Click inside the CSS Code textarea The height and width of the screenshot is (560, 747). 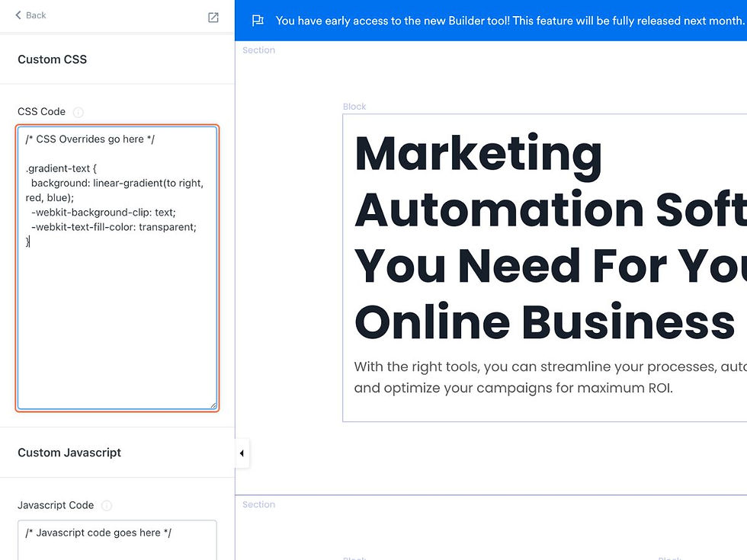click(x=117, y=267)
